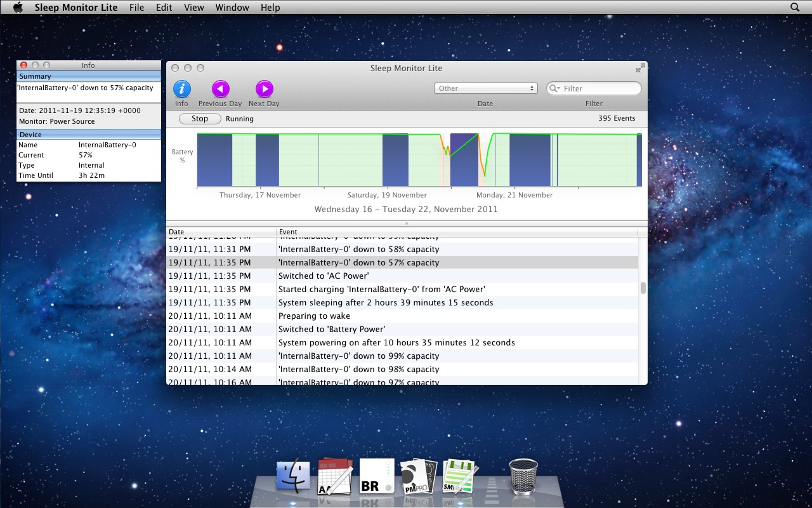Open the Window menu
The width and height of the screenshot is (812, 508).
[x=232, y=8]
